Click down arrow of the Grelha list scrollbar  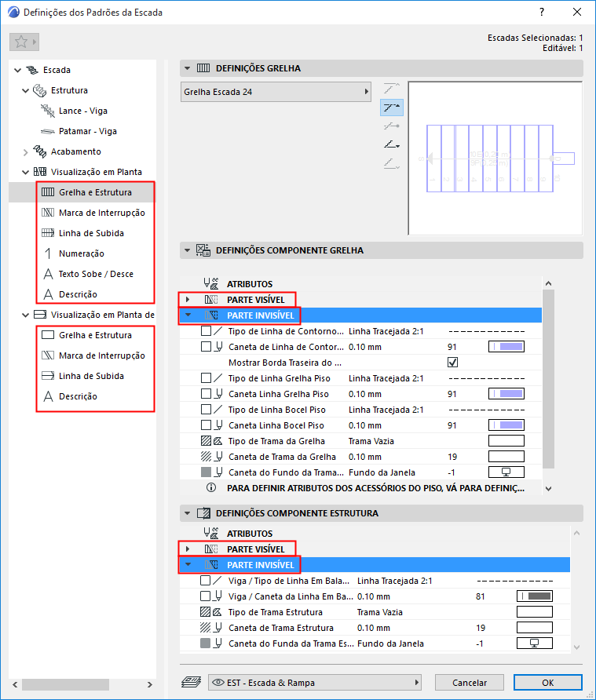coord(549,489)
